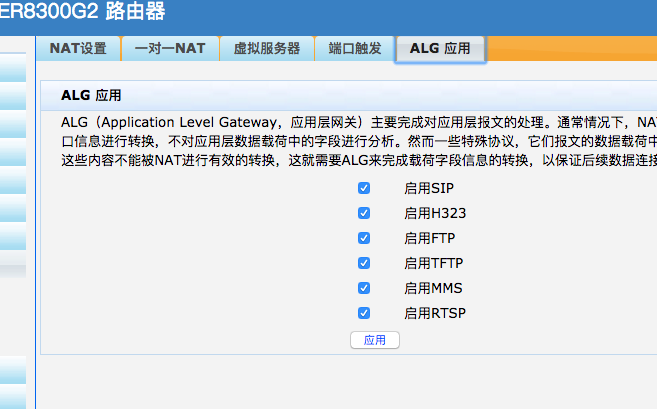Toggle the 启用H323 checkbox
657x409 pixels.
(x=364, y=213)
